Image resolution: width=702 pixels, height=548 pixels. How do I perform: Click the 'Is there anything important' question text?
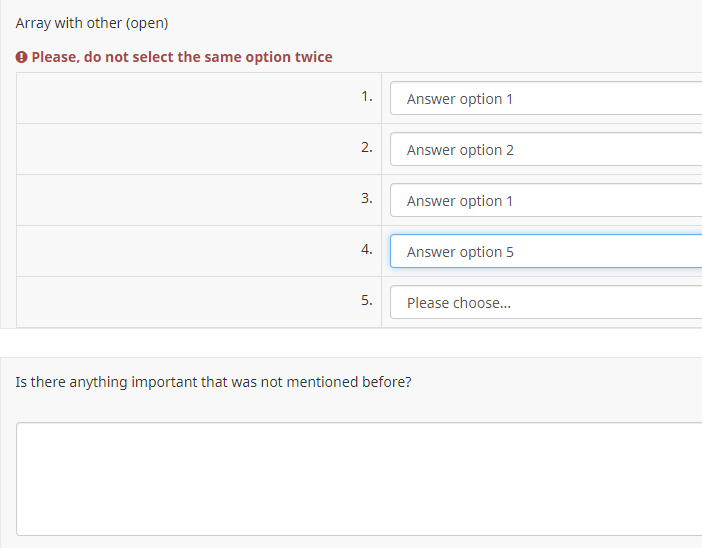point(214,382)
